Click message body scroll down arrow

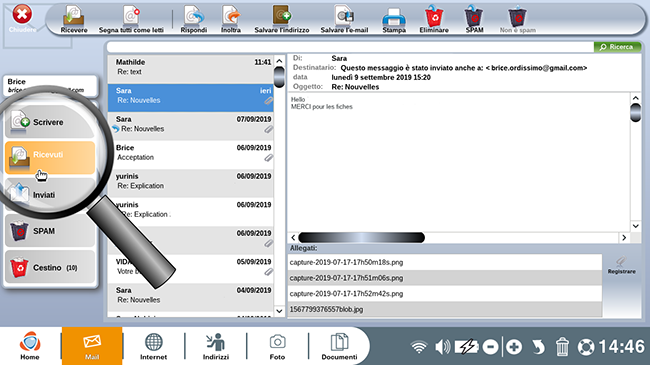(635, 226)
